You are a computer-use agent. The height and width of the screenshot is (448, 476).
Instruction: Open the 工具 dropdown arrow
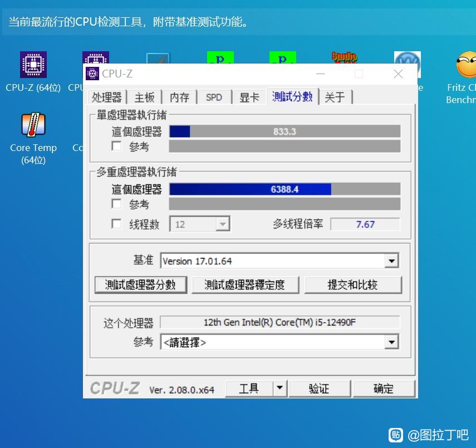coord(280,388)
